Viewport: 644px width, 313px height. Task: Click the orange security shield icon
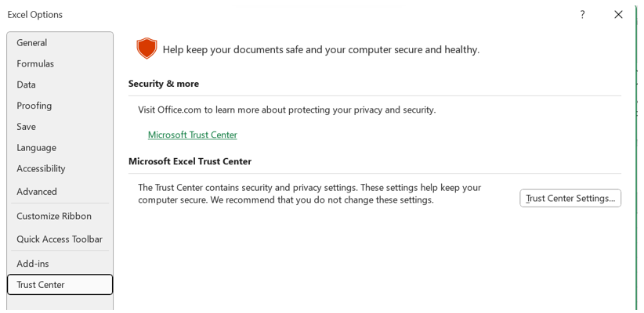(x=147, y=49)
